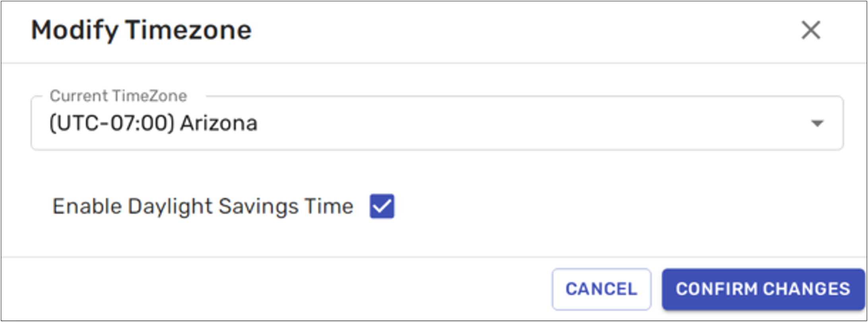Dismiss the dialog using the X icon
The image size is (868, 322).
coord(811,30)
